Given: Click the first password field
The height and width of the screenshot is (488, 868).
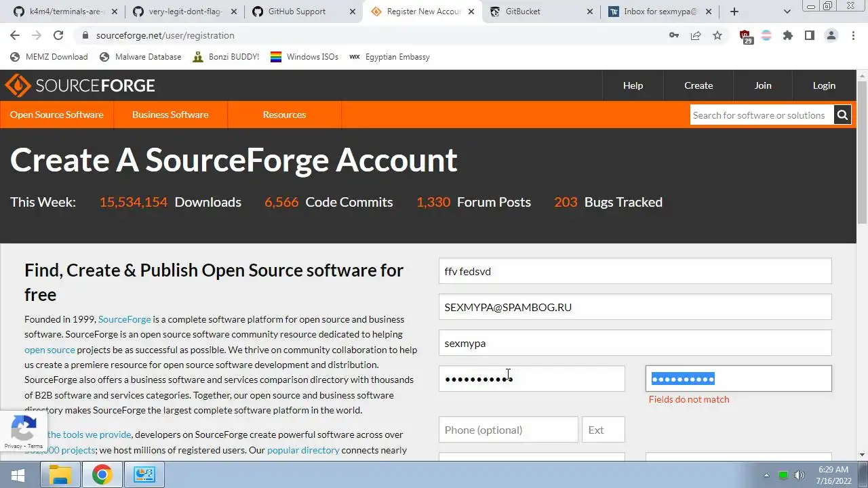Looking at the screenshot, I should [532, 379].
